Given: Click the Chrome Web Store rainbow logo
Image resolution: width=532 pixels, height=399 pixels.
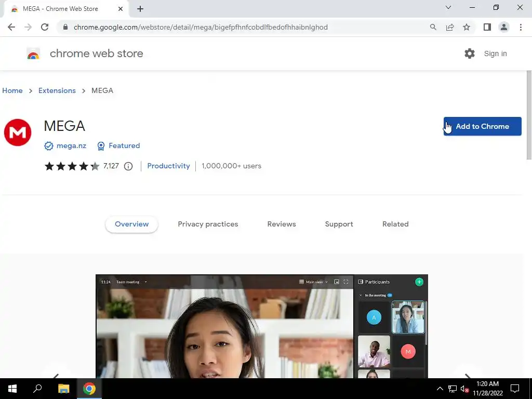Looking at the screenshot, I should (33, 54).
